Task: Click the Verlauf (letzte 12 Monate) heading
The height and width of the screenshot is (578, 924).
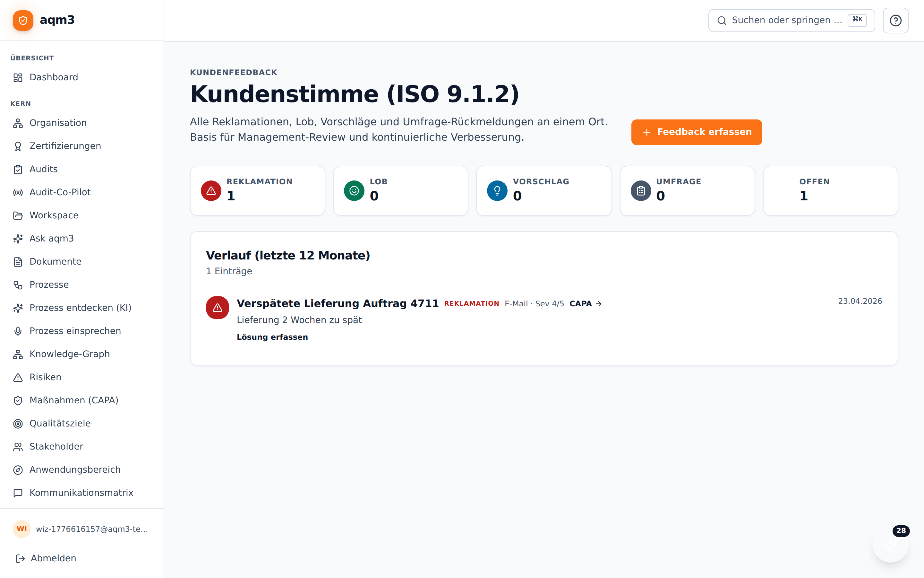Action: [x=288, y=255]
